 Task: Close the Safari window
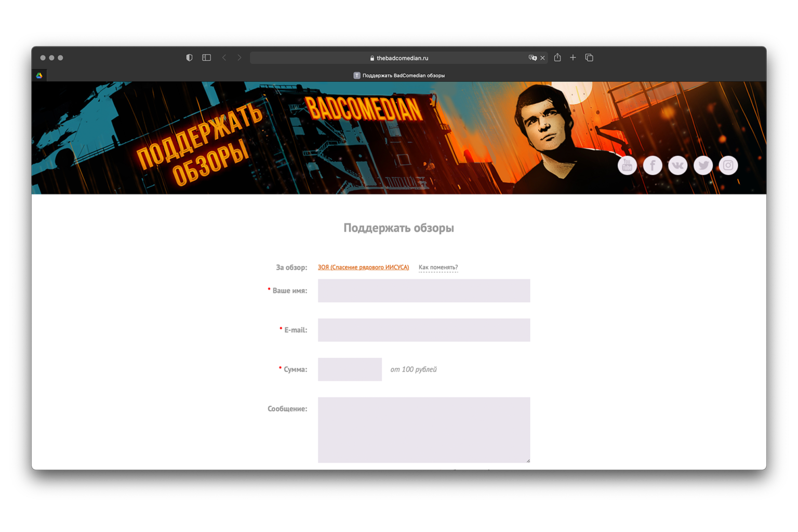click(43, 58)
